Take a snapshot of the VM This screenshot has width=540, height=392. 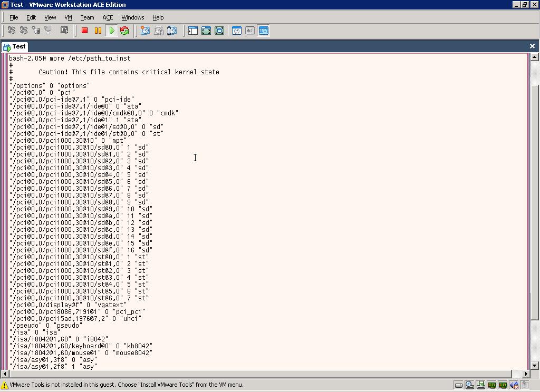145,31
